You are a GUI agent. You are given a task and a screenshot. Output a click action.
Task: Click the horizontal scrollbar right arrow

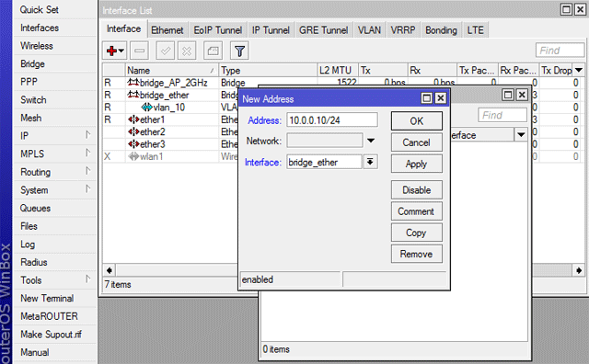point(579,270)
